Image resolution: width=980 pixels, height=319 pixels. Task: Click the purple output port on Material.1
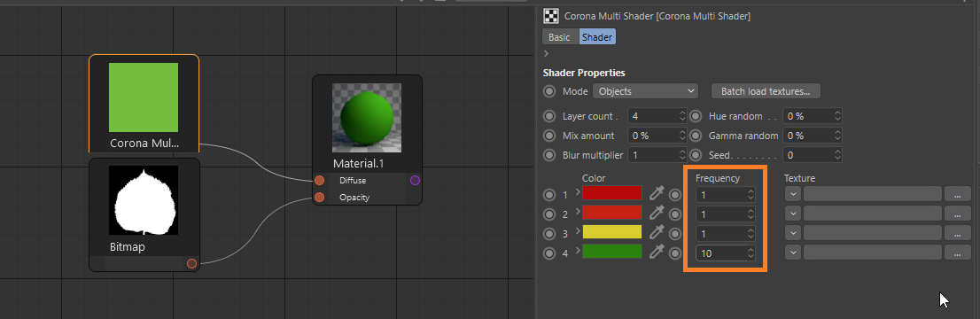pyautogui.click(x=415, y=181)
